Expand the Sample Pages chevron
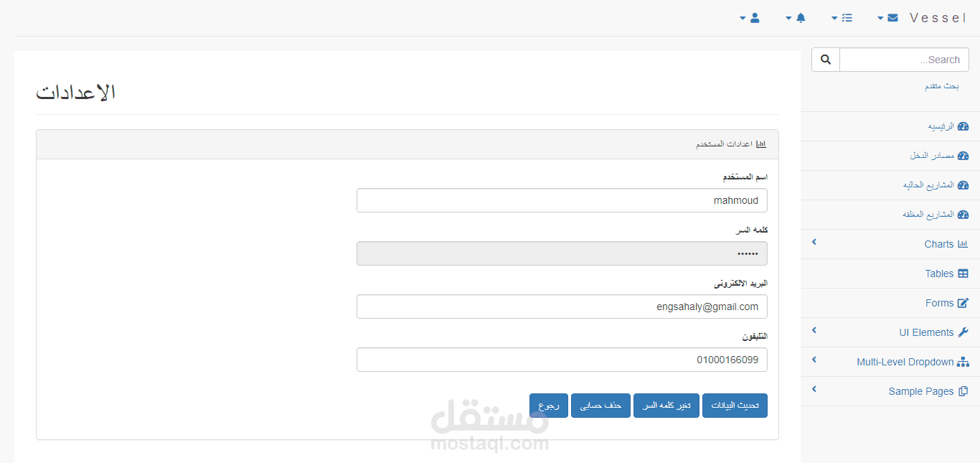Screen dimensions: 980x463 tap(814, 390)
